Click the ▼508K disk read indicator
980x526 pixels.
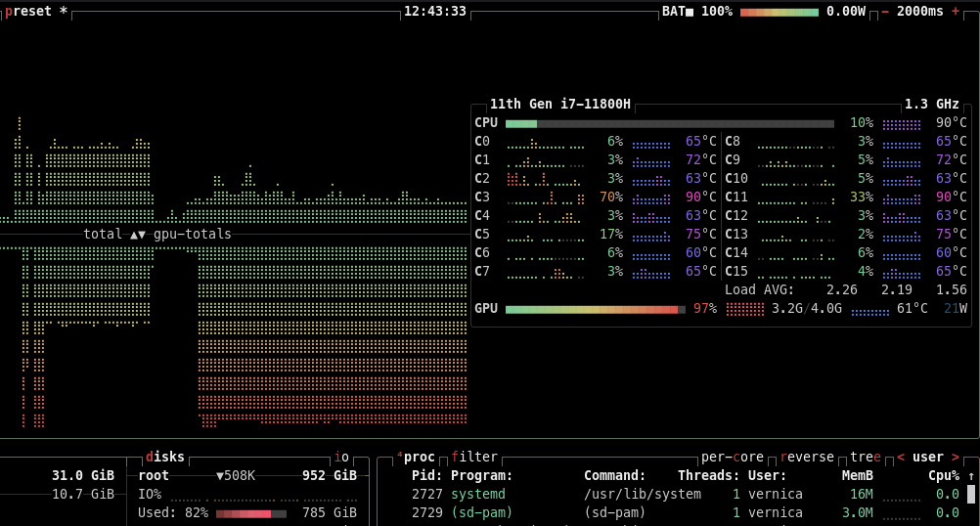coord(236,476)
